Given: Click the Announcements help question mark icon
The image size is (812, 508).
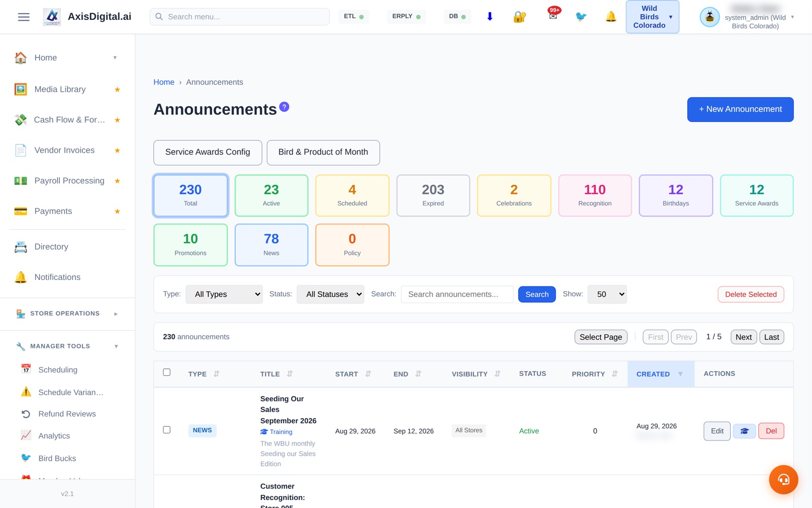Looking at the screenshot, I should [x=284, y=107].
